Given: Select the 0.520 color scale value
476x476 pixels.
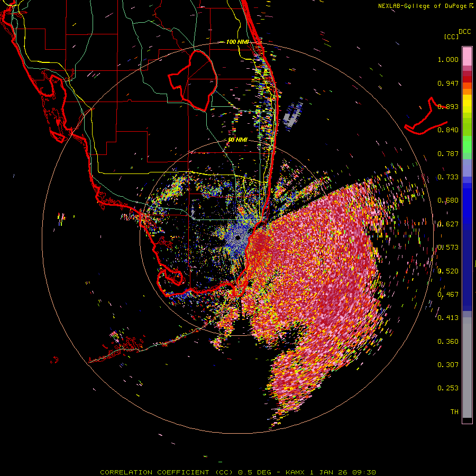Looking at the screenshot, I should 448,271.
